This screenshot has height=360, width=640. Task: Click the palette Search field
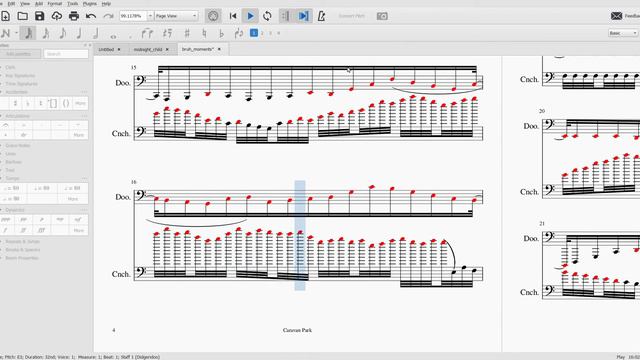click(66, 54)
